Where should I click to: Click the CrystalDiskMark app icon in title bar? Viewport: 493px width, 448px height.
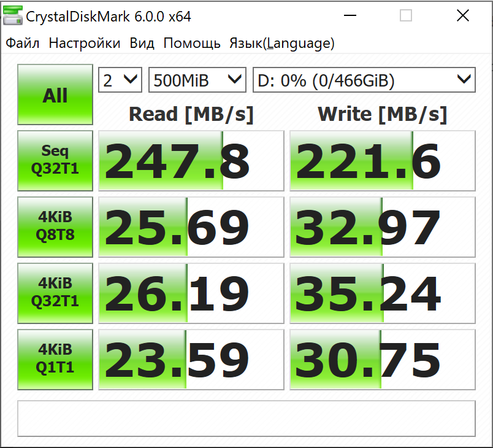[x=13, y=16]
